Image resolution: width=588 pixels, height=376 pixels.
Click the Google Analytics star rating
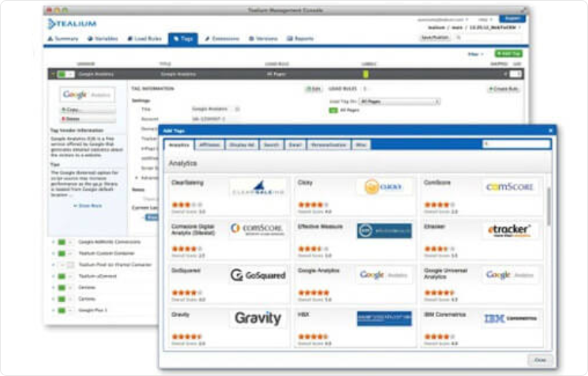point(314,293)
